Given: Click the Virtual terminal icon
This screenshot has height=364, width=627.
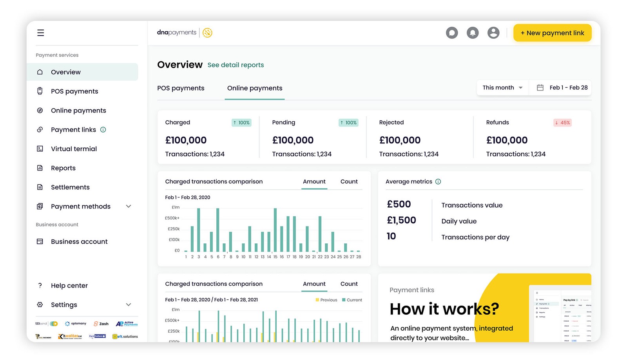Looking at the screenshot, I should click(40, 149).
